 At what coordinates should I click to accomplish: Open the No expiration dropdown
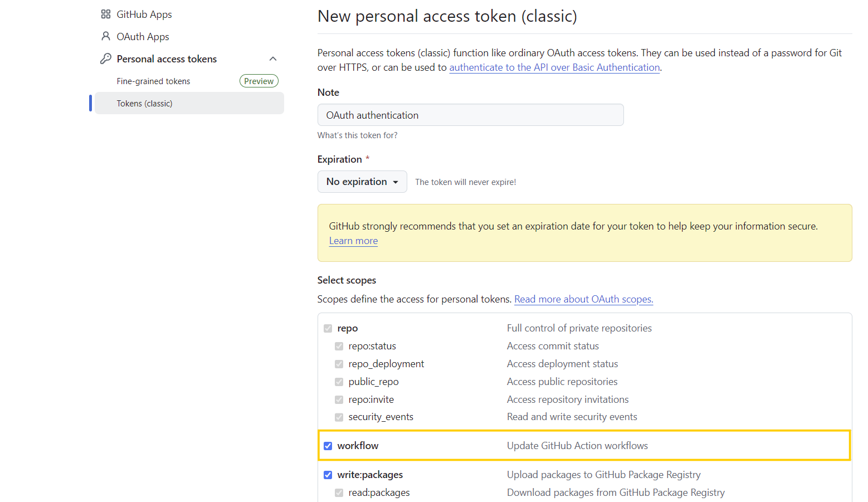coord(362,182)
